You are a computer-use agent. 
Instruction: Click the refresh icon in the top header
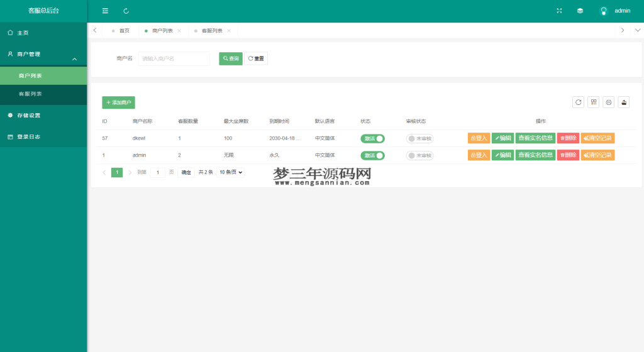[126, 11]
